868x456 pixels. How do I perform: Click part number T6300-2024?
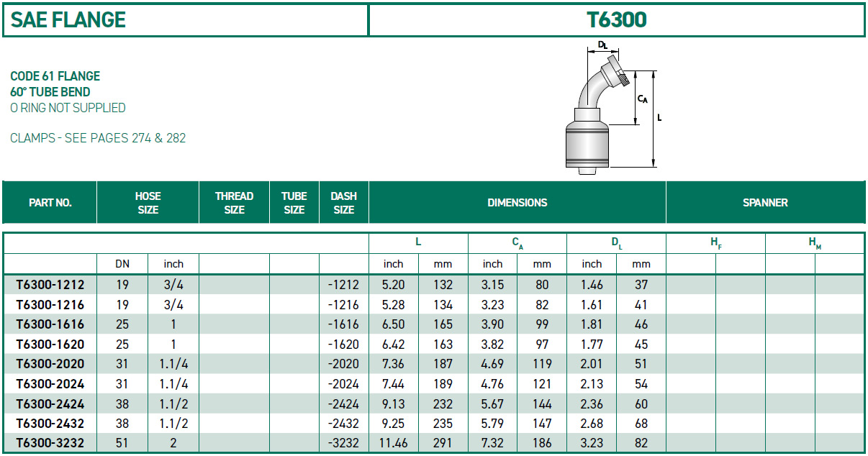click(x=50, y=384)
